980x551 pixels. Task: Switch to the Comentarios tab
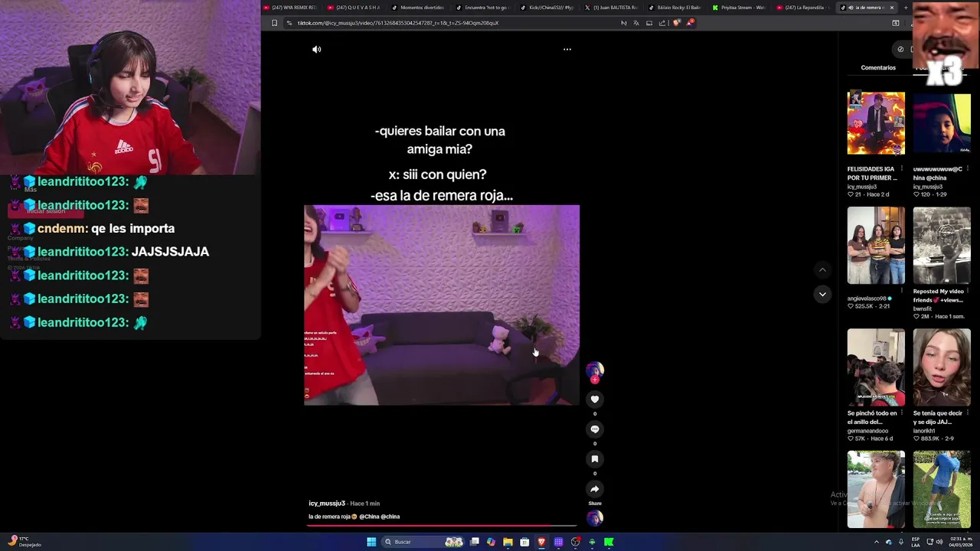click(878, 67)
